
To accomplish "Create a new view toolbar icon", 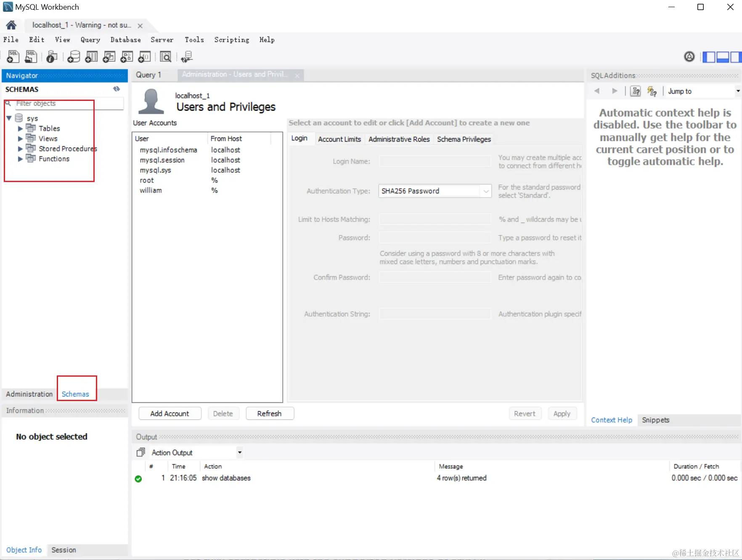I will click(x=109, y=56).
